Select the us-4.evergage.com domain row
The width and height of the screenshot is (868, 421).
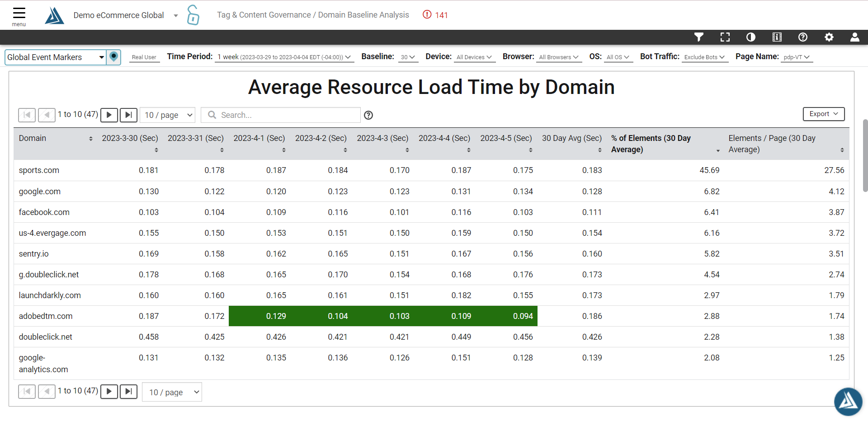click(x=431, y=233)
